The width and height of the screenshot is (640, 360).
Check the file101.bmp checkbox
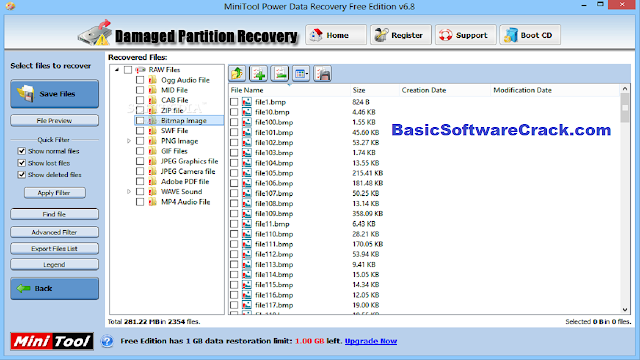pos(234,132)
